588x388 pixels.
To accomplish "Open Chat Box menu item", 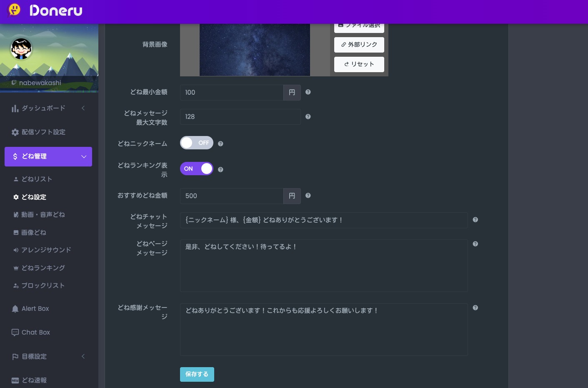I will pos(35,332).
